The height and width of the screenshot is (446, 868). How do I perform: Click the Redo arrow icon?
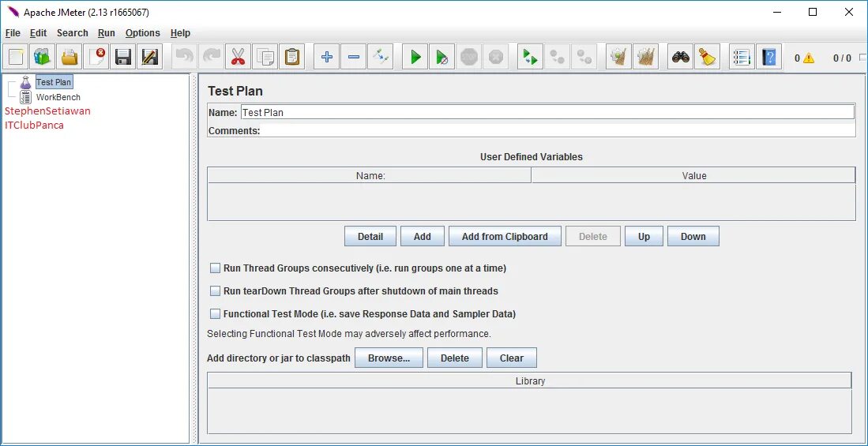(x=211, y=57)
